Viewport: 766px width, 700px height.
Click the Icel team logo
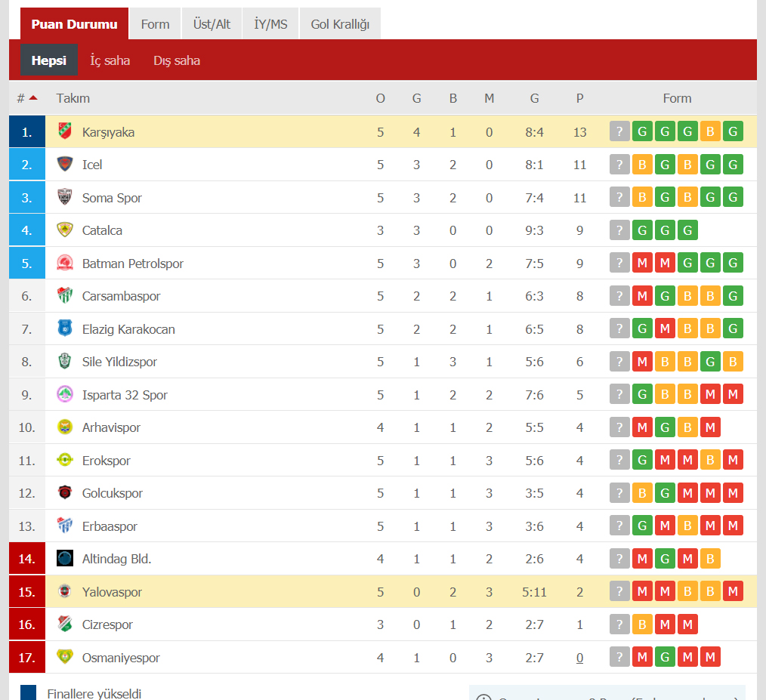(64, 164)
